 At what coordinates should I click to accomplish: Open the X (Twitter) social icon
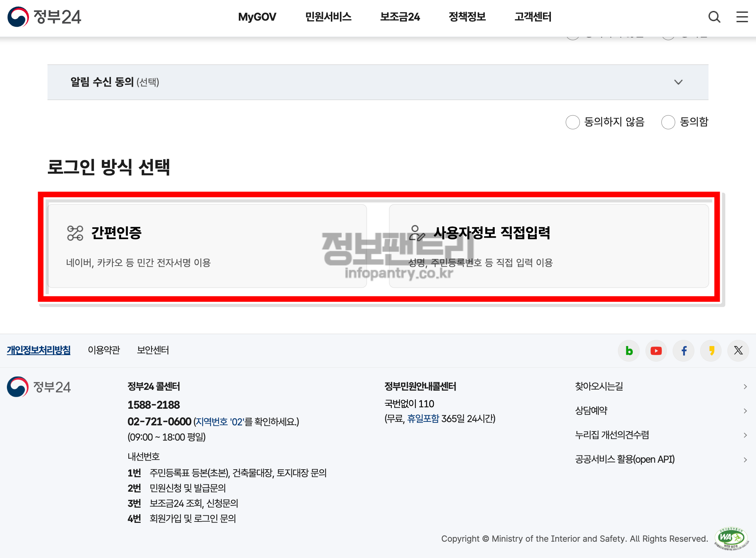pyautogui.click(x=738, y=350)
